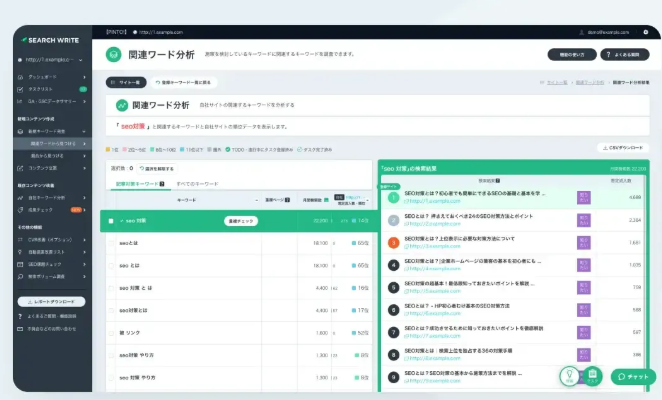This screenshot has height=400, width=662.
Task: Tick the checkbox for 'seo 対策 やり方' last row
Action: pos(111,378)
